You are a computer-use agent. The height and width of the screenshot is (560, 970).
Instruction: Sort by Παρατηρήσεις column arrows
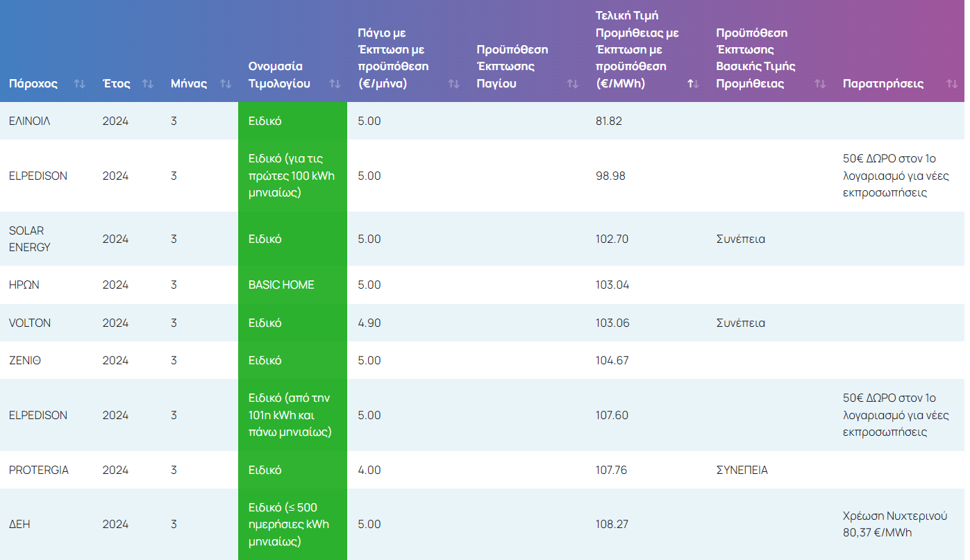pos(951,84)
